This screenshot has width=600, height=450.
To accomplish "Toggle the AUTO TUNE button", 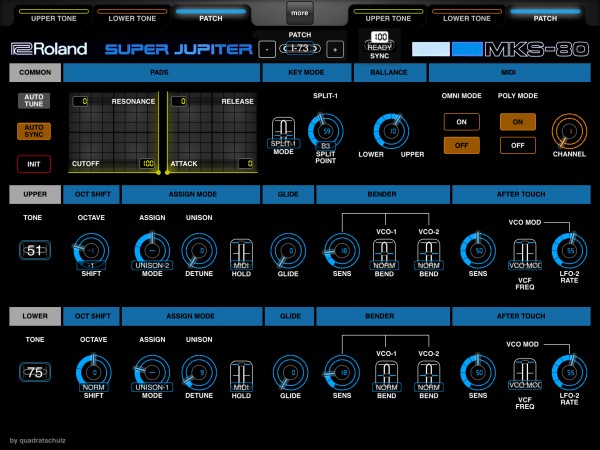I will pos(34,100).
